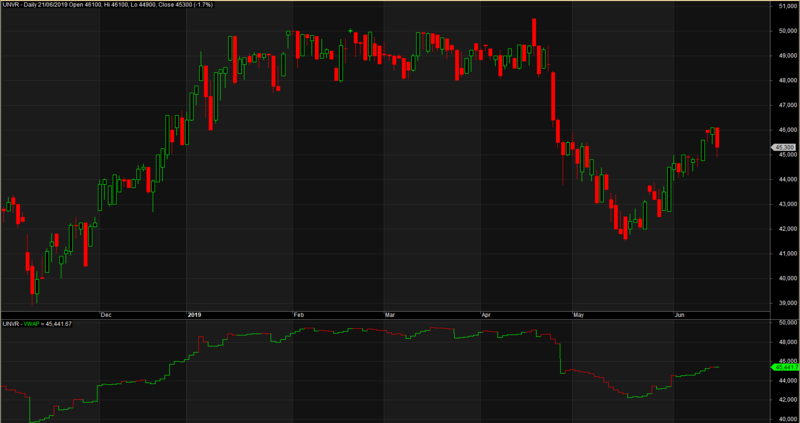This screenshot has height=423, width=800.
Task: Click the 2019 year label on time axis
Action: 194,315
